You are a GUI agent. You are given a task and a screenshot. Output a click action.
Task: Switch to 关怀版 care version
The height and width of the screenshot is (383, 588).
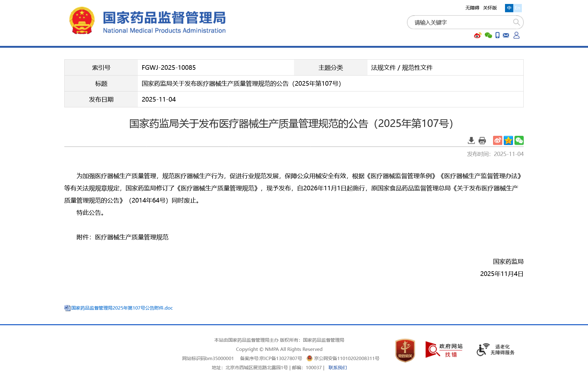(490, 8)
